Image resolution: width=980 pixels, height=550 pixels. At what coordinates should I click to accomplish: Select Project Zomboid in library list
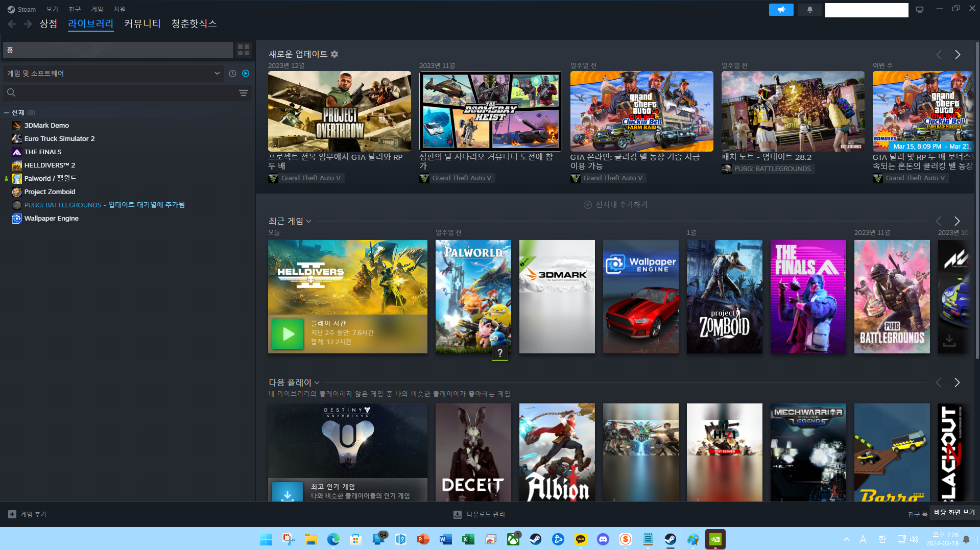[x=50, y=192]
